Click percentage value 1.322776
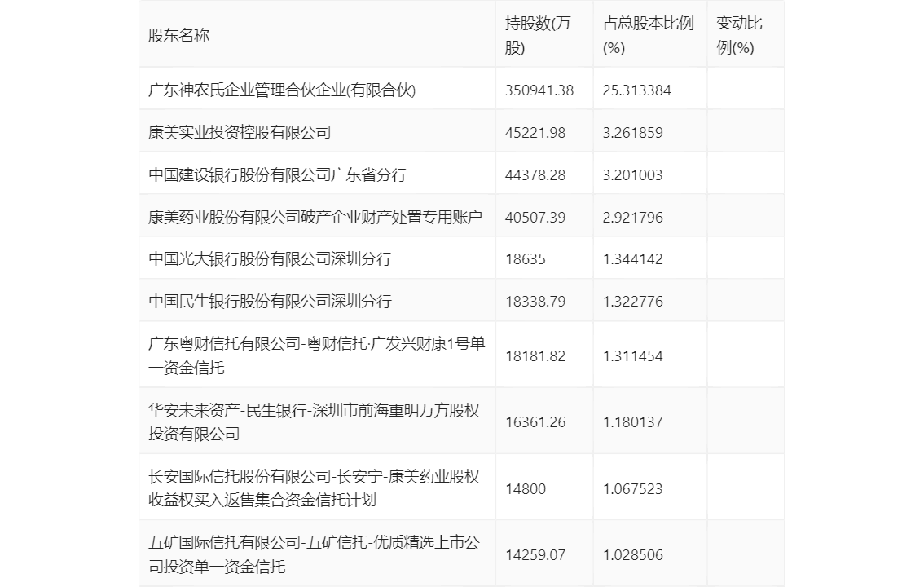The height and width of the screenshot is (587, 924). point(633,302)
